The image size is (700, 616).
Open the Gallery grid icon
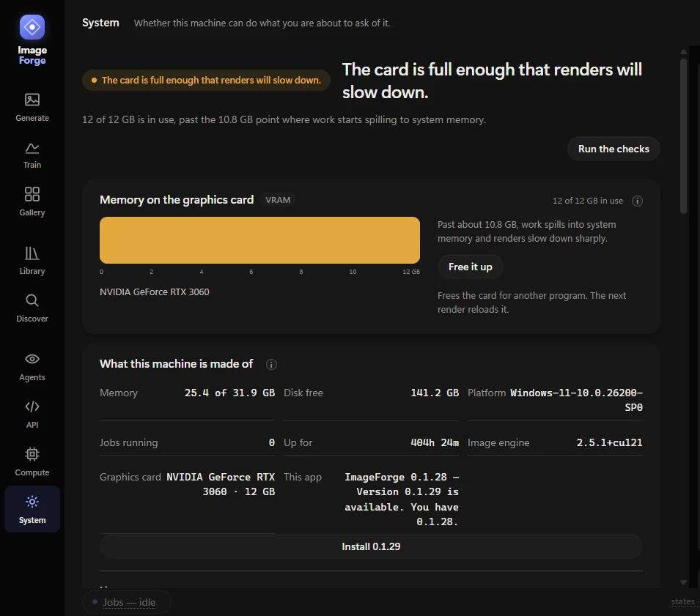tap(32, 194)
